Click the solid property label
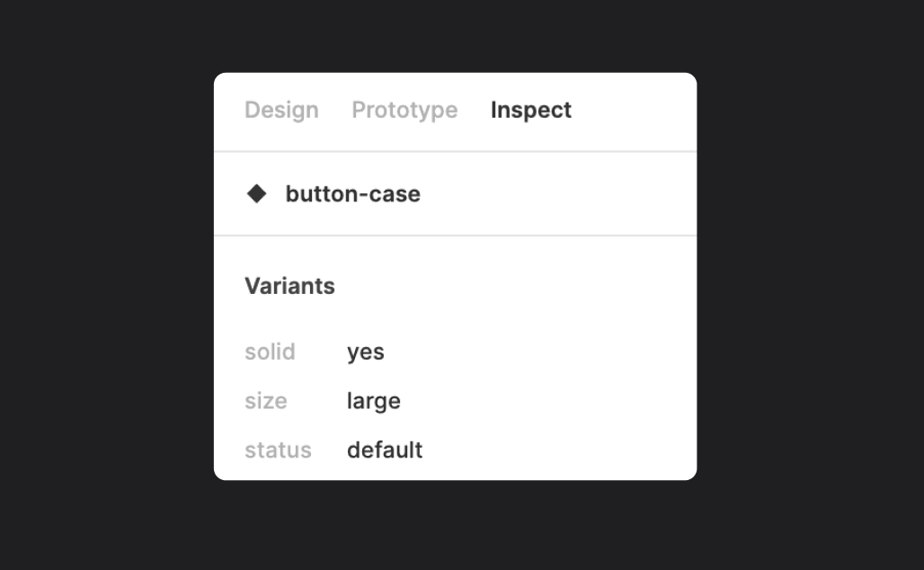This screenshot has height=570, width=924. click(x=270, y=352)
